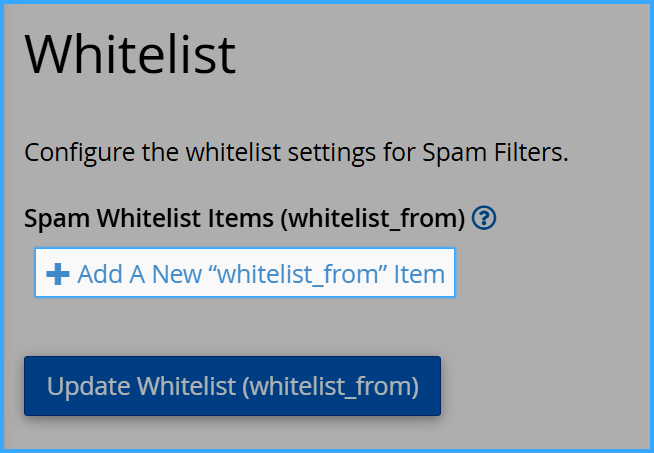The image size is (654, 453).
Task: Select the Whitelist page heading
Action: [130, 55]
